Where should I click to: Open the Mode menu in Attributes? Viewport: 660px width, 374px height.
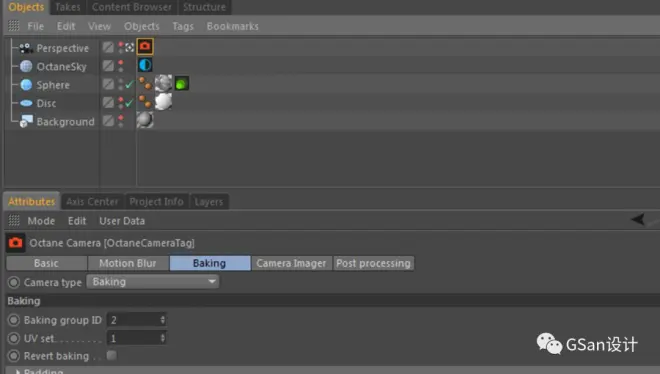41,221
